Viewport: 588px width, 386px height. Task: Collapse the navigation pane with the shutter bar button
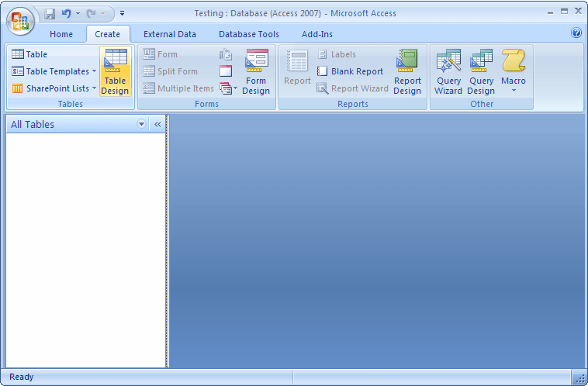(157, 125)
